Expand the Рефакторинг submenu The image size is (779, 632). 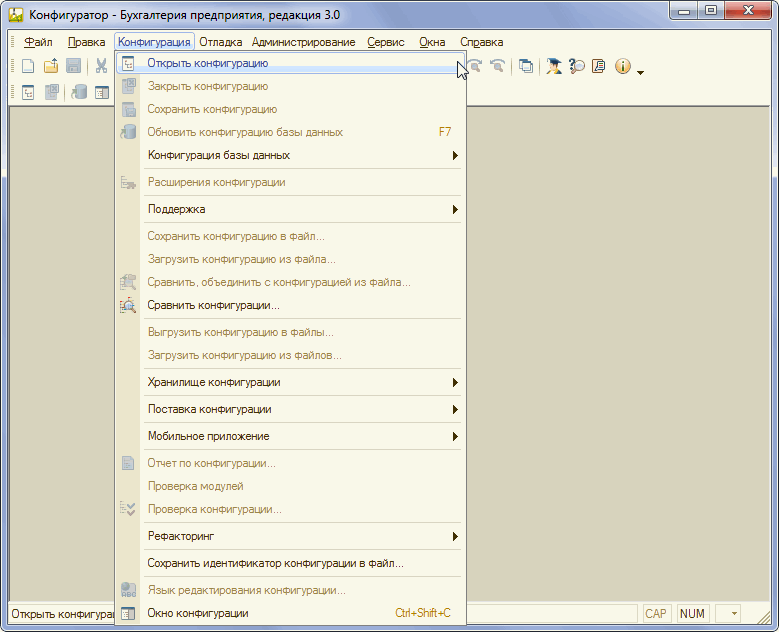291,536
